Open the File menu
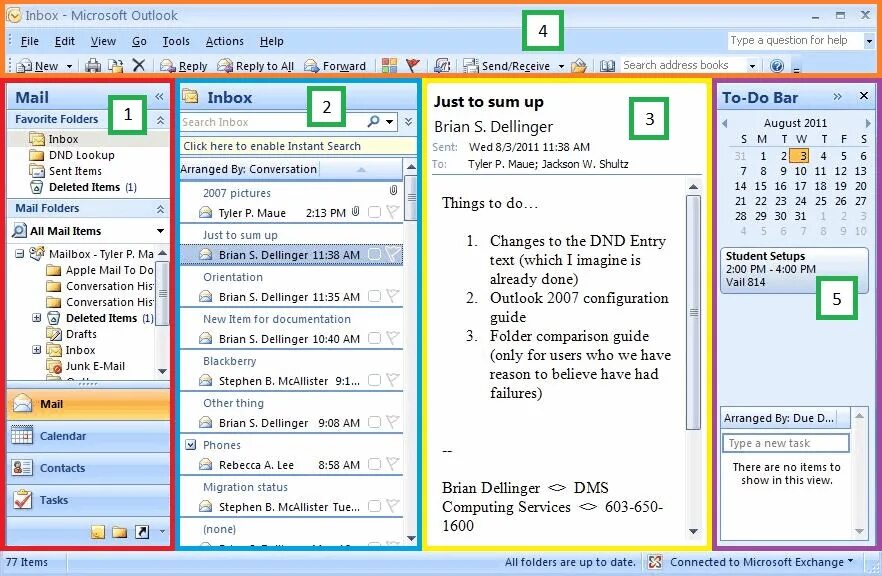 point(30,41)
